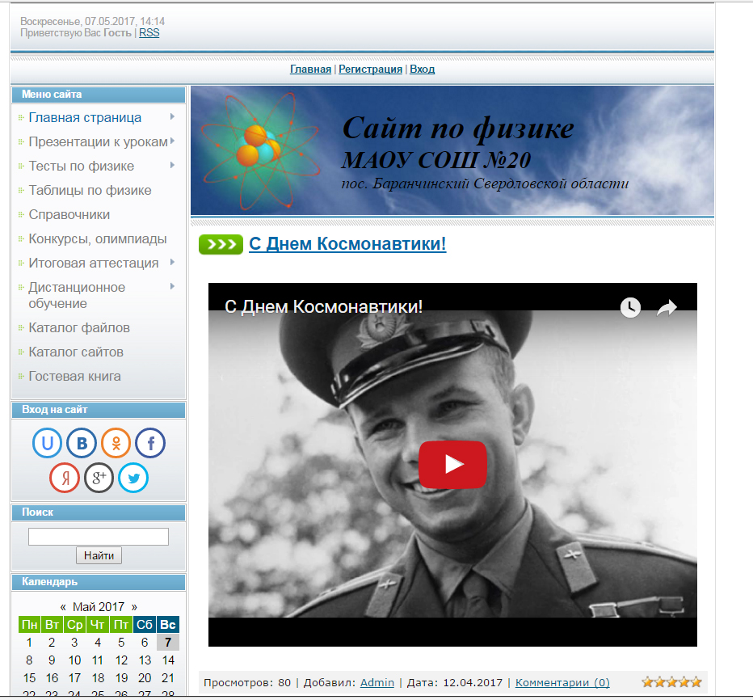
Task: Click the Watch Later clock icon on video
Action: click(630, 307)
